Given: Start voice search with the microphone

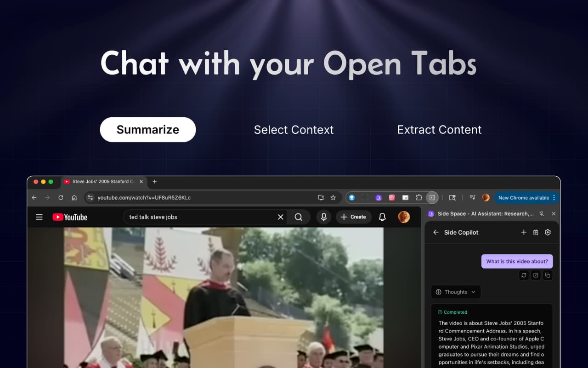Looking at the screenshot, I should [324, 217].
